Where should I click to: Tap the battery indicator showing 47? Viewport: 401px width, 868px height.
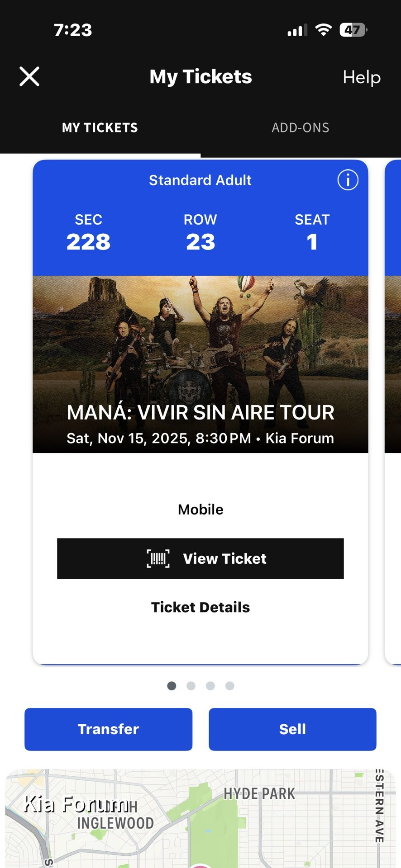coord(351,29)
